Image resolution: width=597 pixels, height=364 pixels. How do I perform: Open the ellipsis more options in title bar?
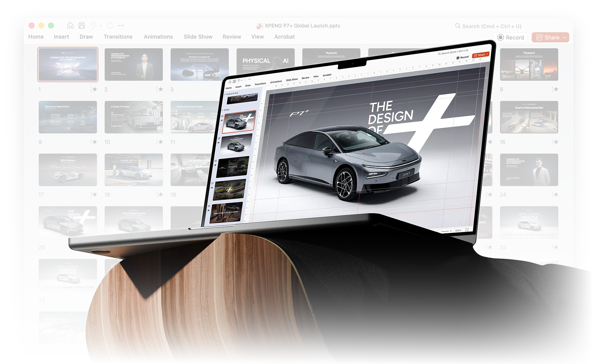121,25
